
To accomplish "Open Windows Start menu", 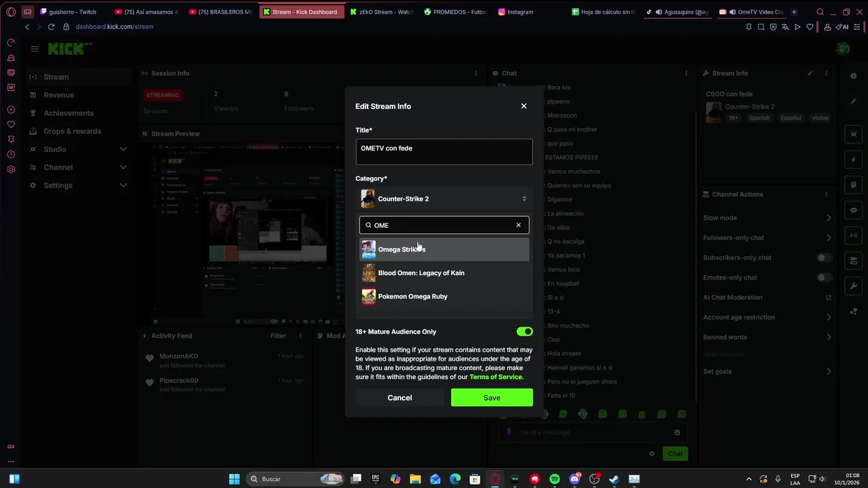I will pyautogui.click(x=234, y=479).
